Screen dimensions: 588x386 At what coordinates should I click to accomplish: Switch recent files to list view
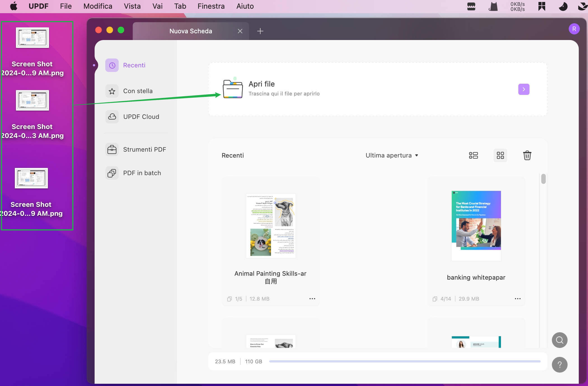(473, 155)
